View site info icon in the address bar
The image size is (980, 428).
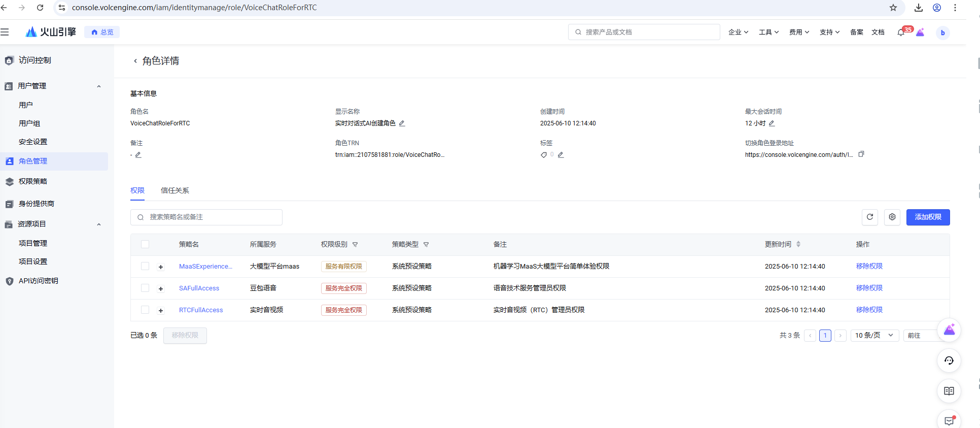coord(62,8)
